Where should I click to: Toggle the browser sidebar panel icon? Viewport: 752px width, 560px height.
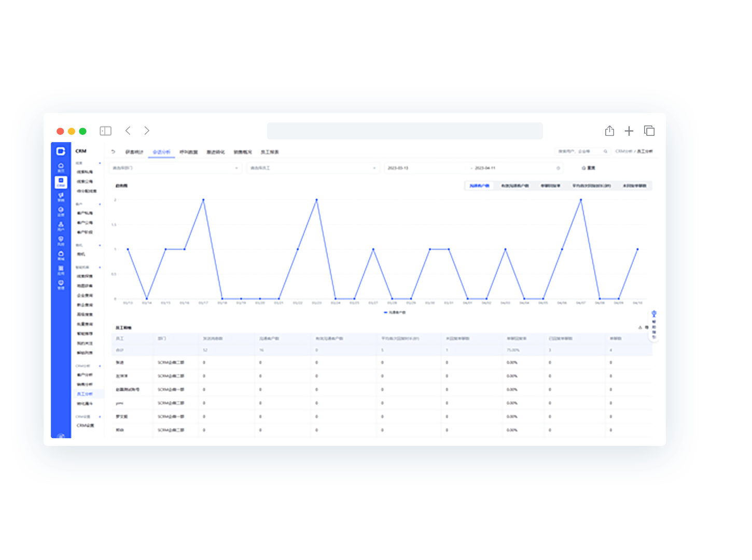[105, 131]
